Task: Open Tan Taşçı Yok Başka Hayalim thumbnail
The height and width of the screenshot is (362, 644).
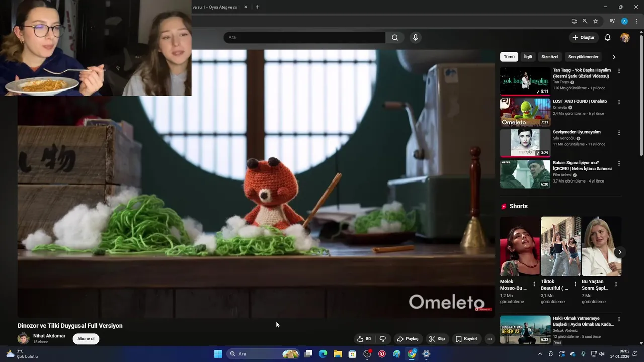Action: 525,81
